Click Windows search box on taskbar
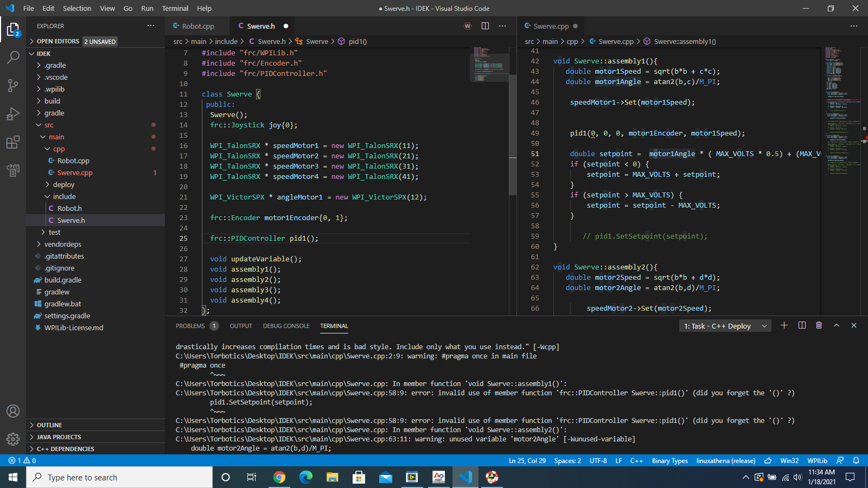 point(119,477)
